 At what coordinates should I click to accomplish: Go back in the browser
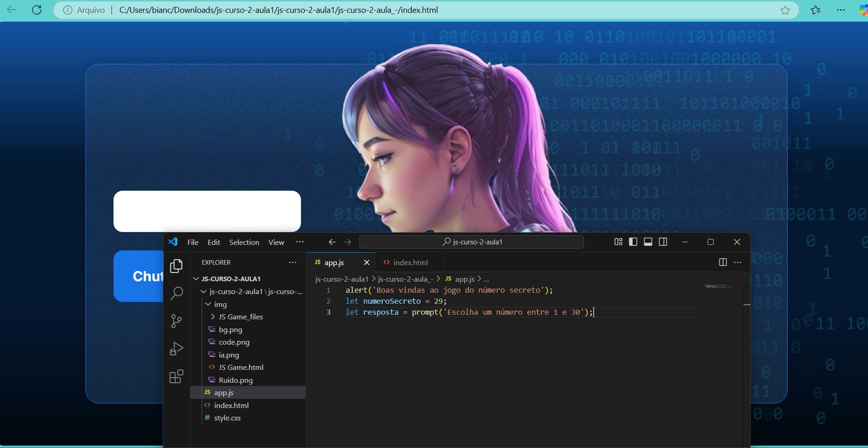[x=11, y=10]
